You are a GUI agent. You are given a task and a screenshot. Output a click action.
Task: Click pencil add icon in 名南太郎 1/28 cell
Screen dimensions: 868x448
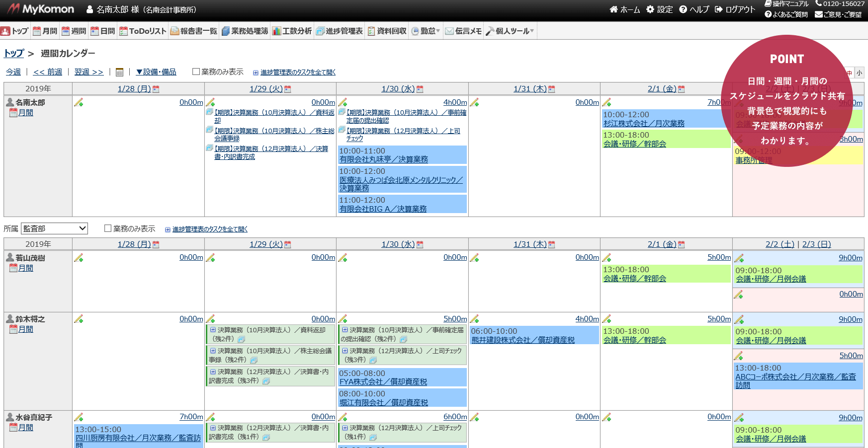[79, 102]
